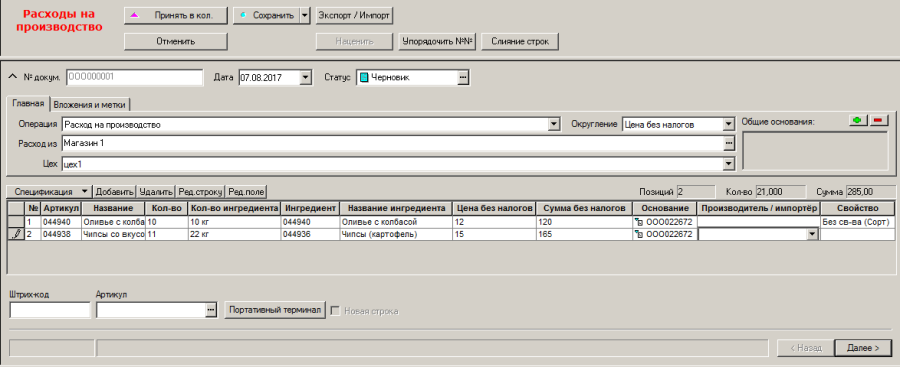Select cell Чипсы (картофель)

pyautogui.click(x=396, y=234)
